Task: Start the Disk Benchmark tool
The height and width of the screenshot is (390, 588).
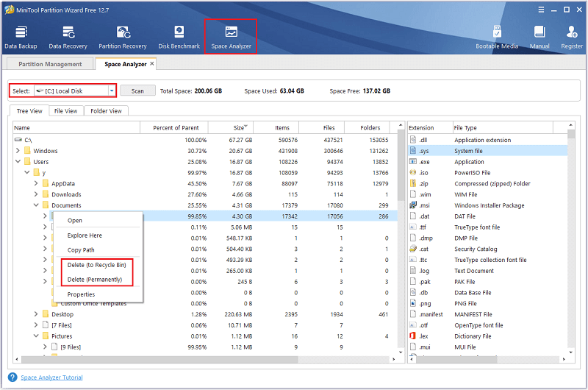Action: tap(179, 38)
